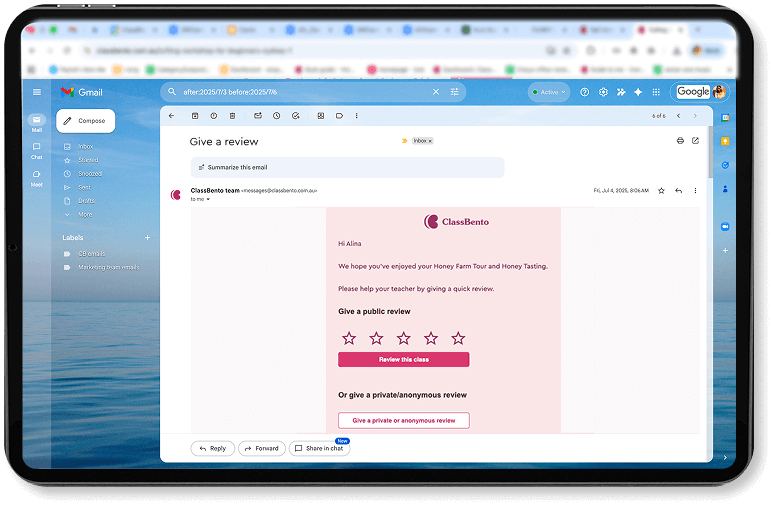
Task: Open email in new window
Action: (696, 141)
